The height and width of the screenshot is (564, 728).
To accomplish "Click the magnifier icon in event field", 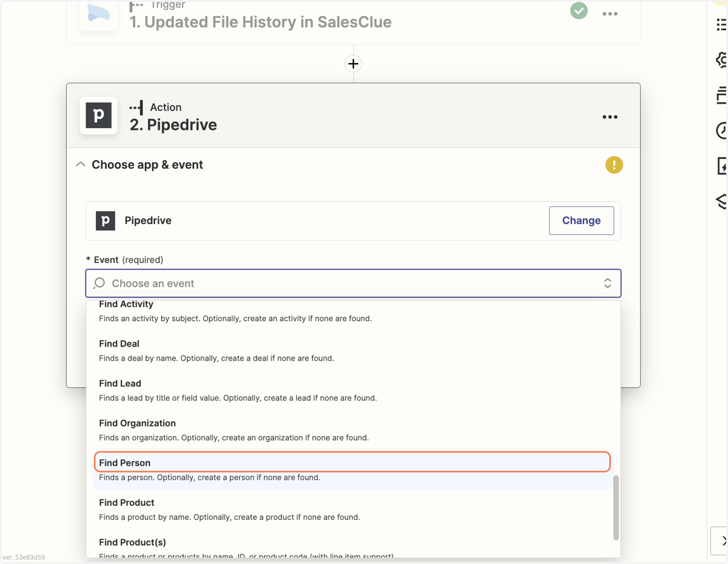I will click(x=99, y=283).
